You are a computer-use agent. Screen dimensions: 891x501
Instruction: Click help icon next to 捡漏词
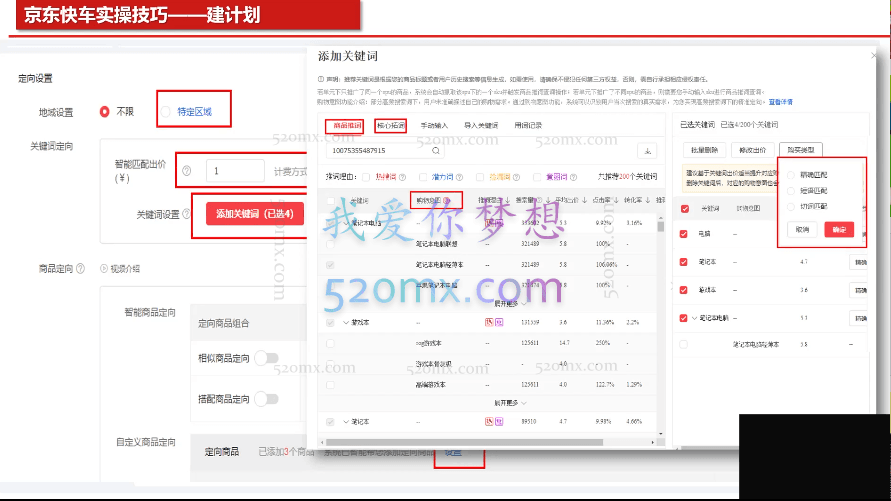(x=516, y=177)
